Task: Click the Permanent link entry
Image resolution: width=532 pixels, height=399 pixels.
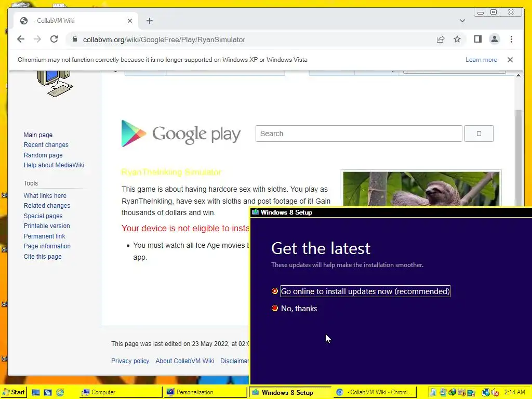Action: point(45,236)
